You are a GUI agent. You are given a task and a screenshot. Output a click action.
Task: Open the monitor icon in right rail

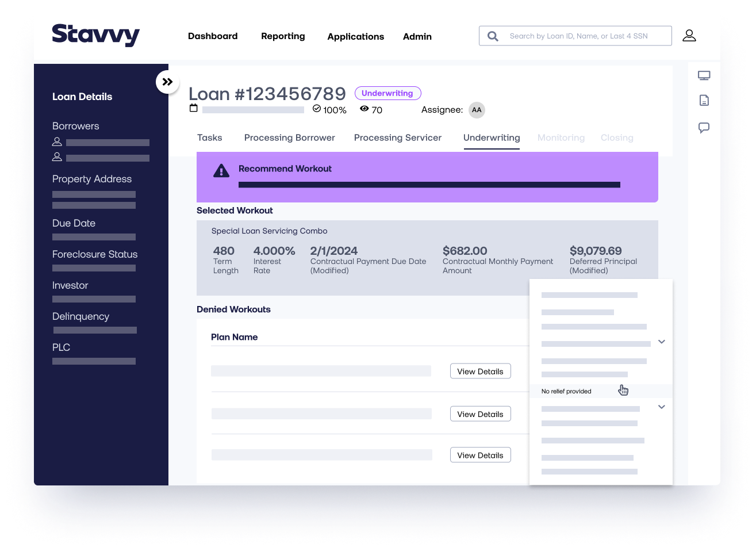tap(704, 75)
